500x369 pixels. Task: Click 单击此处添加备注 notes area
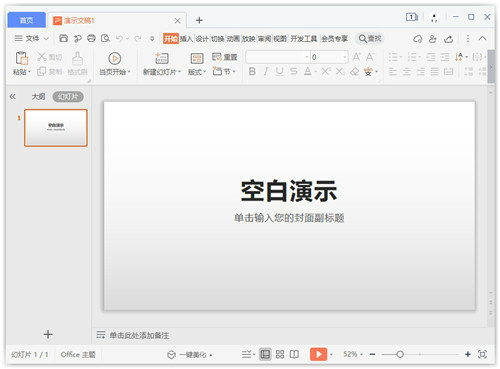tap(139, 335)
